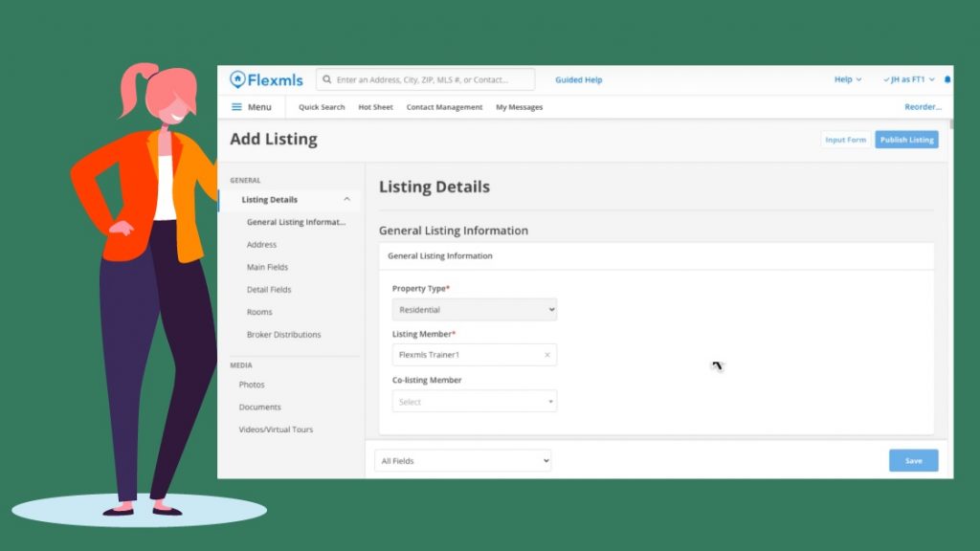Expand the Help menu
980x551 pixels.
click(x=848, y=79)
